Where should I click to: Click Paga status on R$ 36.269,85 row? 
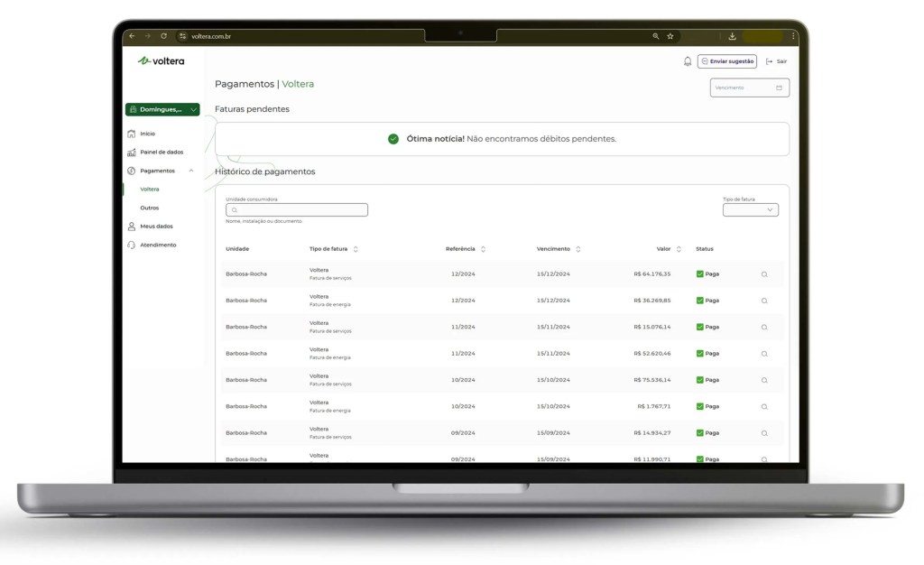click(707, 301)
